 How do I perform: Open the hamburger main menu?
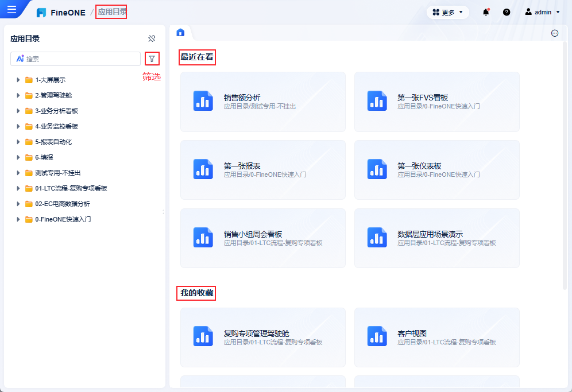[x=11, y=9]
